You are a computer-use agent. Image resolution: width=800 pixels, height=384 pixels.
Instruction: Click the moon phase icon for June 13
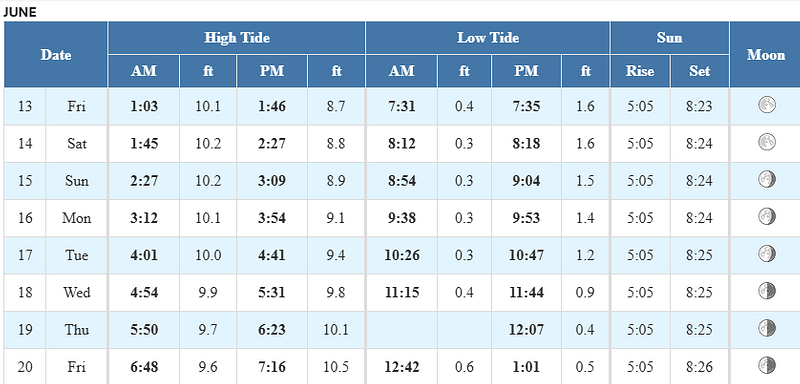tap(766, 105)
